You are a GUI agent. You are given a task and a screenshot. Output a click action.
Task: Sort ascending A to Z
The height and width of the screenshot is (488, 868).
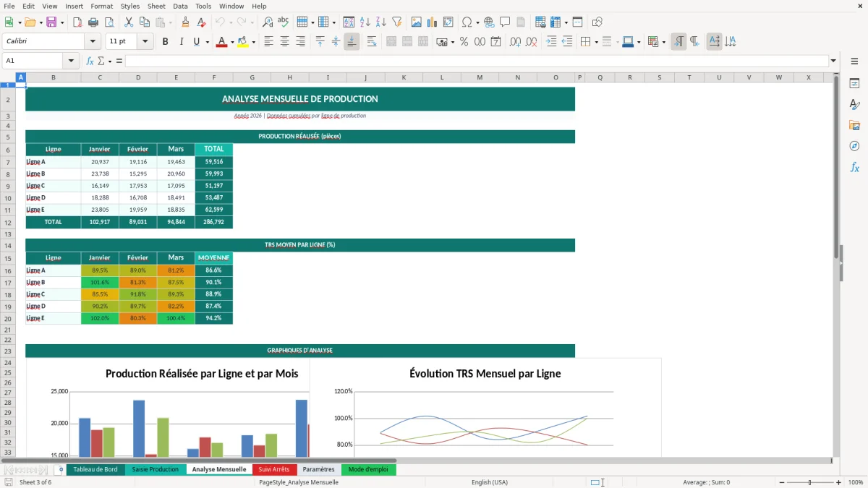click(x=365, y=22)
